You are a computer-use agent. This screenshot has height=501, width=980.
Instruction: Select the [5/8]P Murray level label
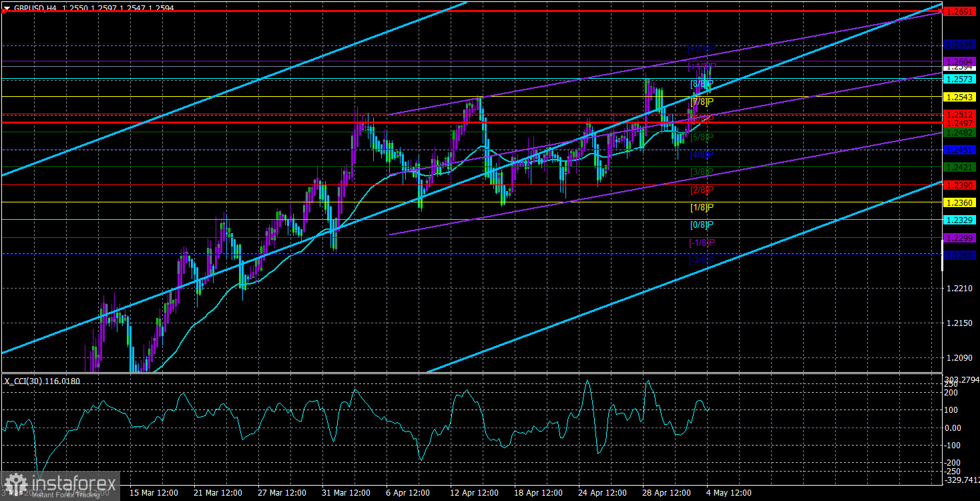701,137
